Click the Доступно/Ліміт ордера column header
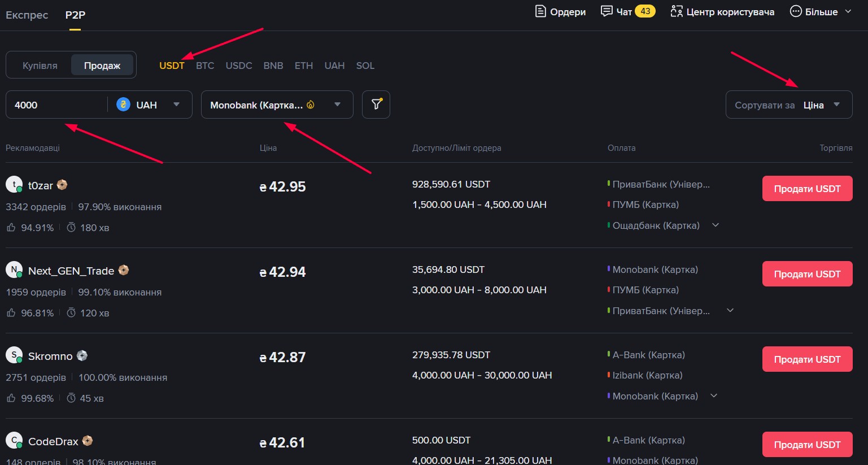 tap(457, 148)
